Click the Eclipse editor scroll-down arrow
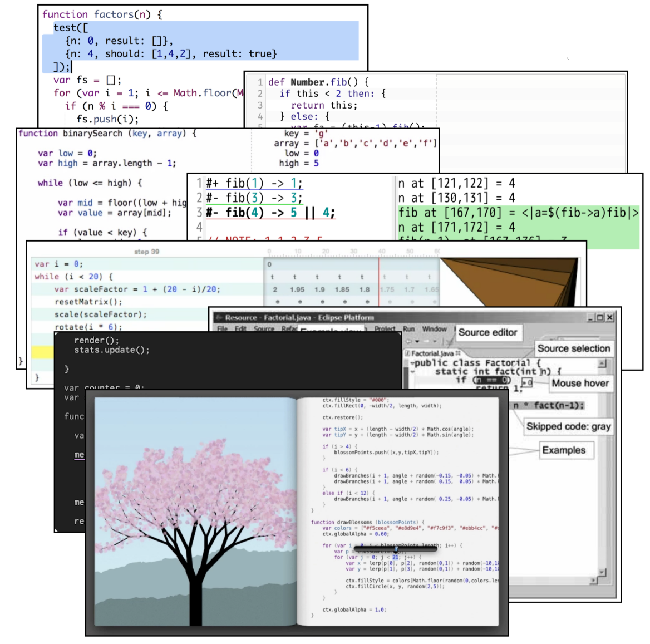The width and height of the screenshot is (650, 644). point(602,572)
